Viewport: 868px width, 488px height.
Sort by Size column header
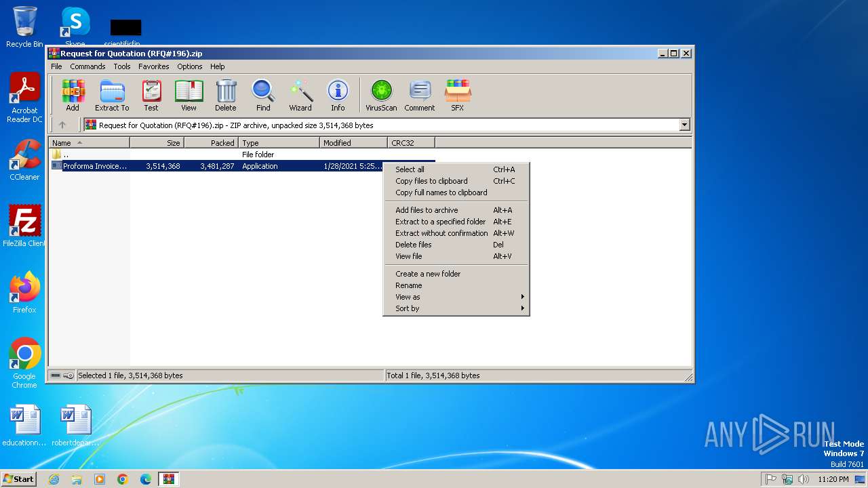pyautogui.click(x=157, y=143)
